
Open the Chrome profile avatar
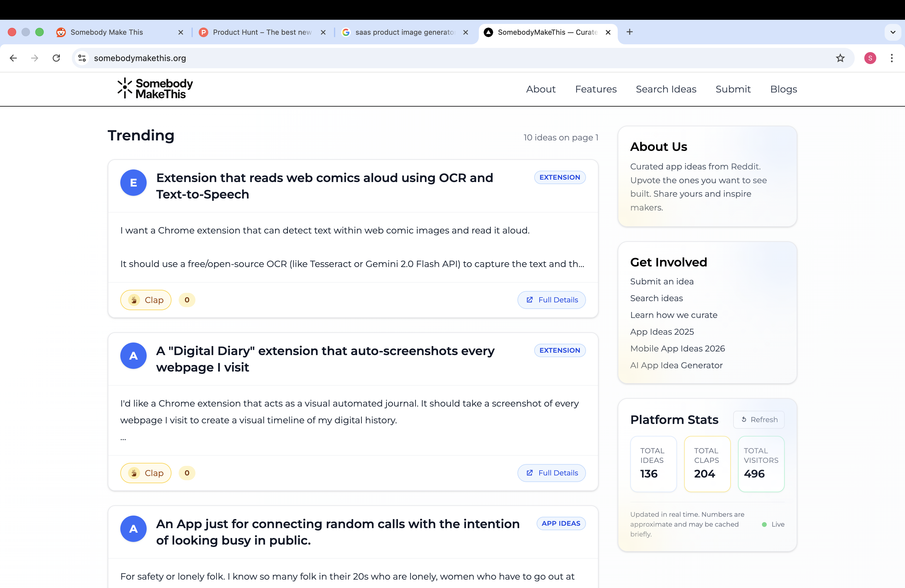870,58
